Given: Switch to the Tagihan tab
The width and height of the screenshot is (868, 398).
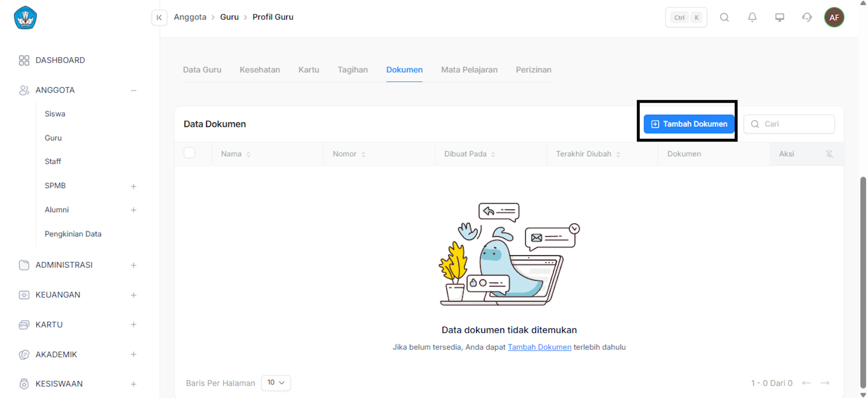Looking at the screenshot, I should pos(353,70).
